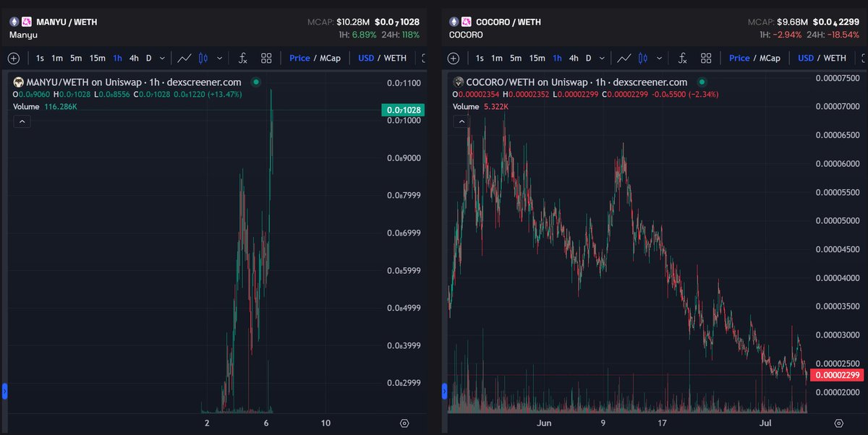
Task: Select candlestick chart style on MANYU chart
Action: 203,58
